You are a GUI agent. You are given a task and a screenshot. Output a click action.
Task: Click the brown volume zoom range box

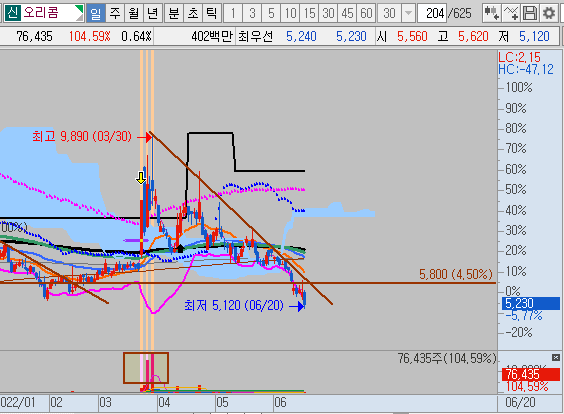tap(146, 368)
